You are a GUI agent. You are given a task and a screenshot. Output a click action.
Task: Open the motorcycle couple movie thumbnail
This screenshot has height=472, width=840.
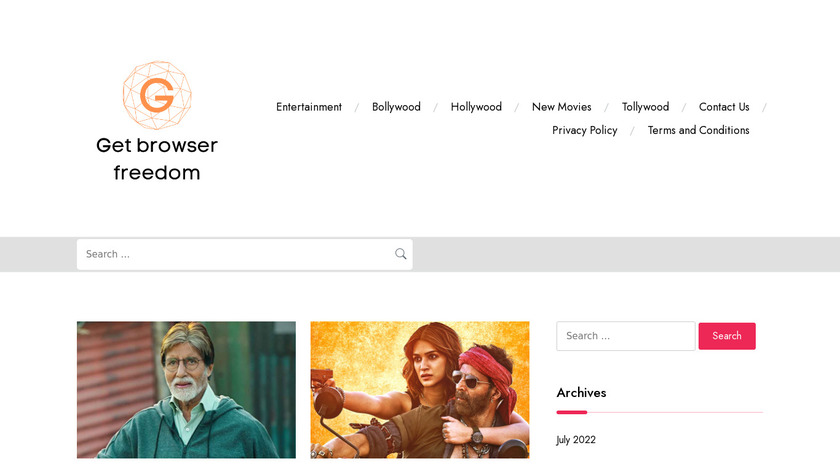(419, 389)
